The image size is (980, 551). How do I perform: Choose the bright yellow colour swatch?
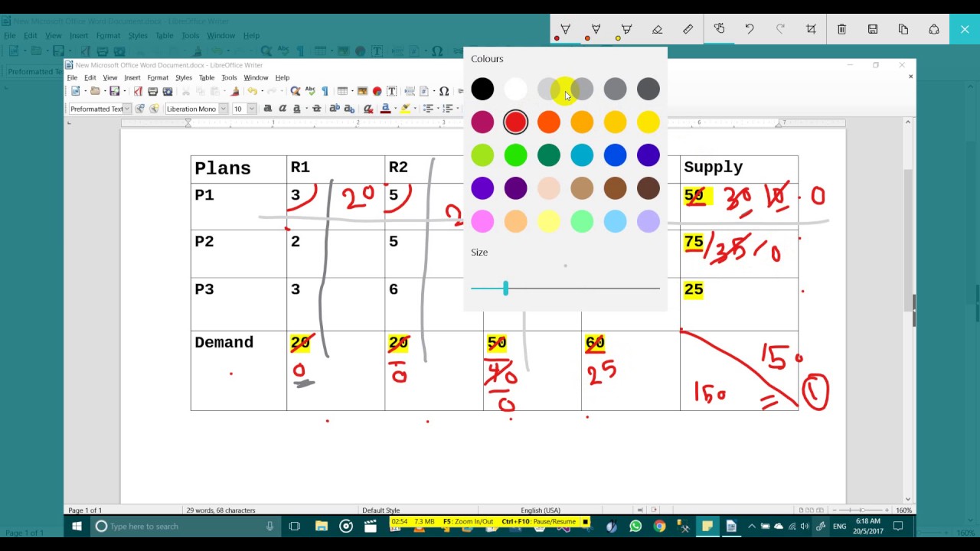point(648,122)
